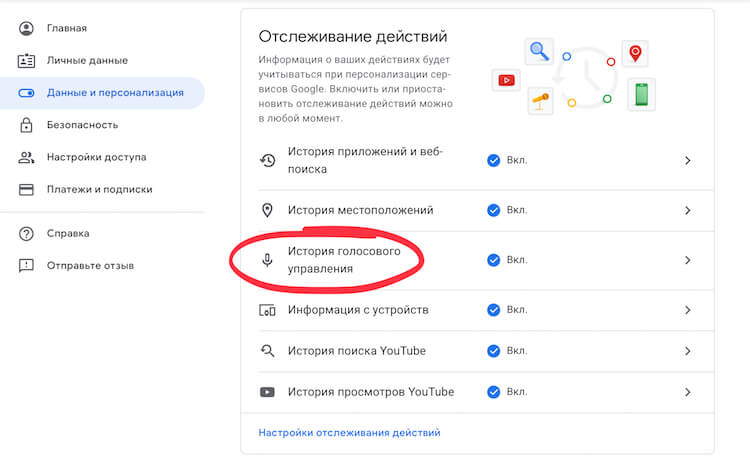Open the Главная sidebar item
The image size is (750, 472).
coord(66,28)
